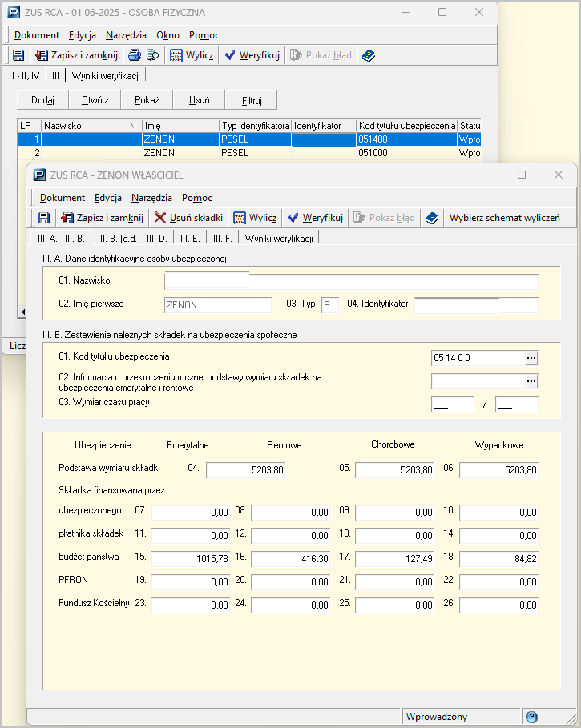Click the Dodaj button

[42, 100]
